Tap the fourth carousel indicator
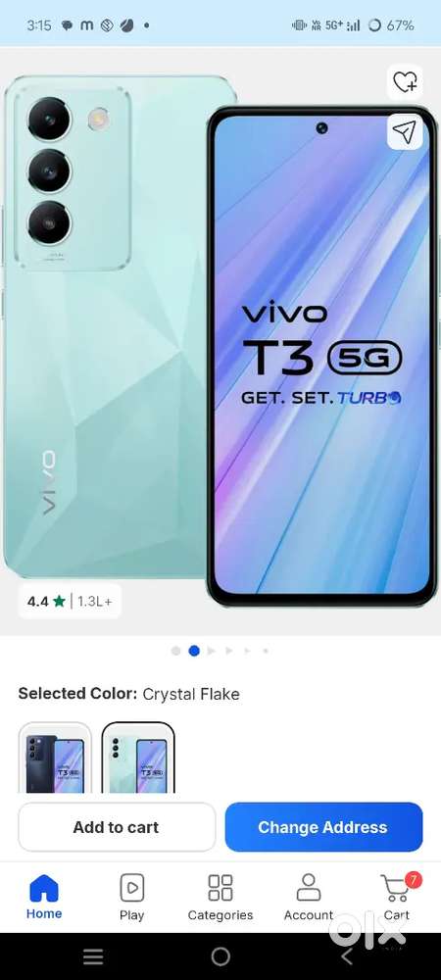This screenshot has height=980, width=441. click(229, 651)
